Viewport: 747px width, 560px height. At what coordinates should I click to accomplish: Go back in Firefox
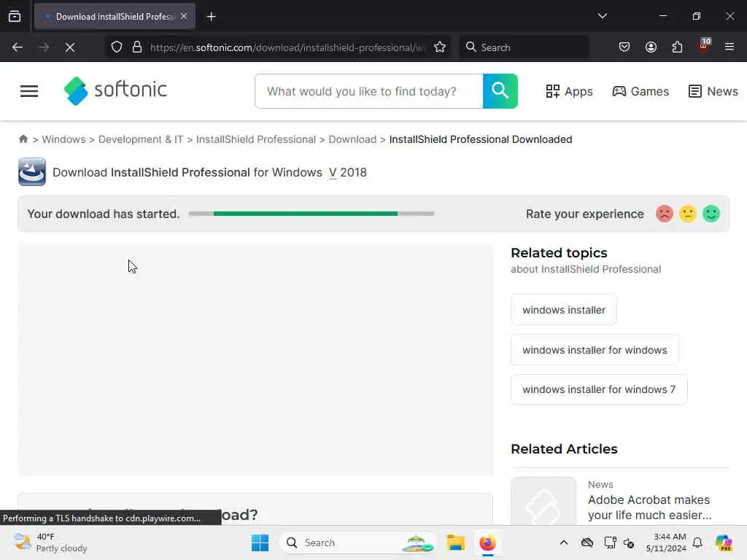pos(18,47)
